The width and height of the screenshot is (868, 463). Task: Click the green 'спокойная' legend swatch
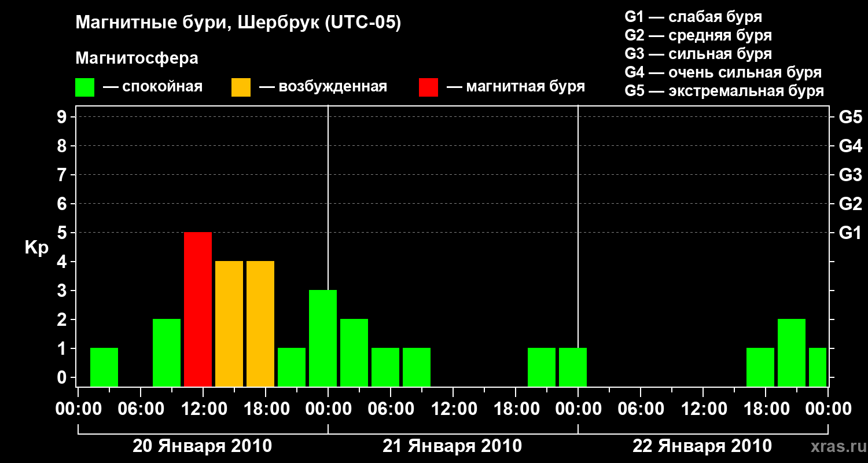point(85,87)
